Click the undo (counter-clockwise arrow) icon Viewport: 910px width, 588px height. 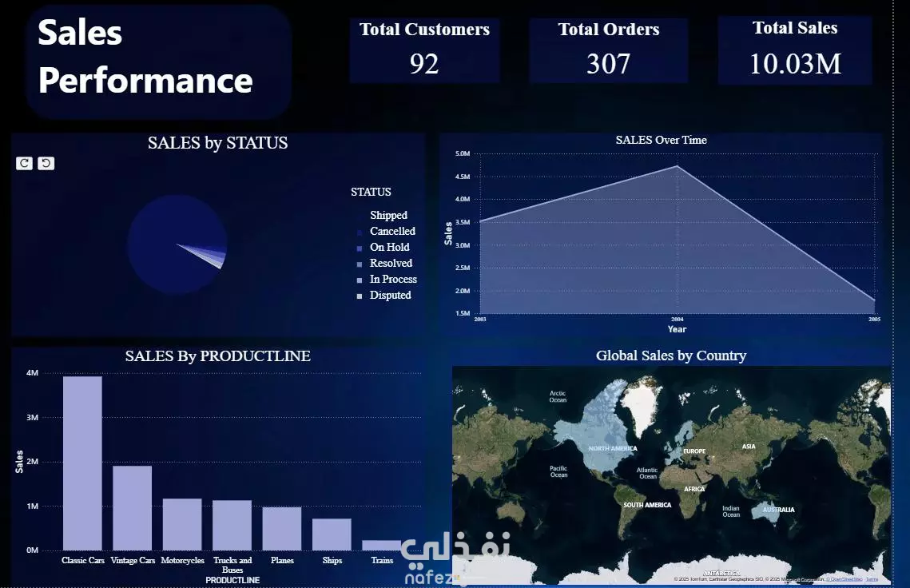[46, 163]
